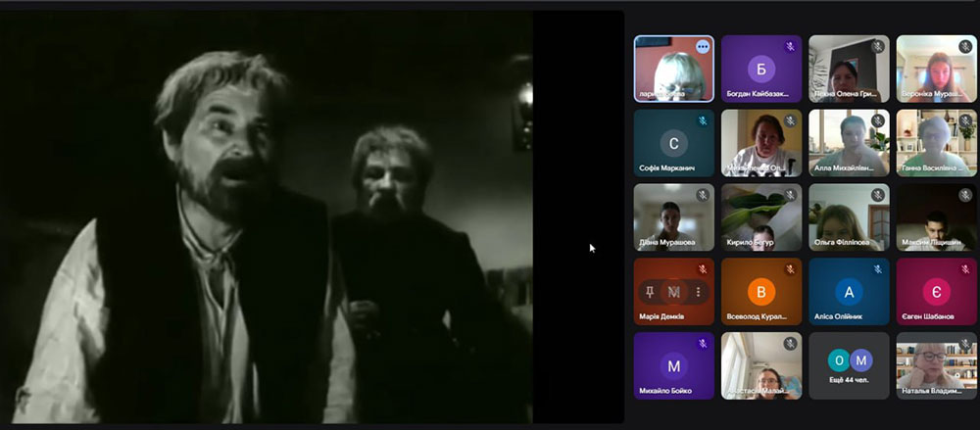Mute Марія Демків via hover bar mic icon

click(674, 292)
